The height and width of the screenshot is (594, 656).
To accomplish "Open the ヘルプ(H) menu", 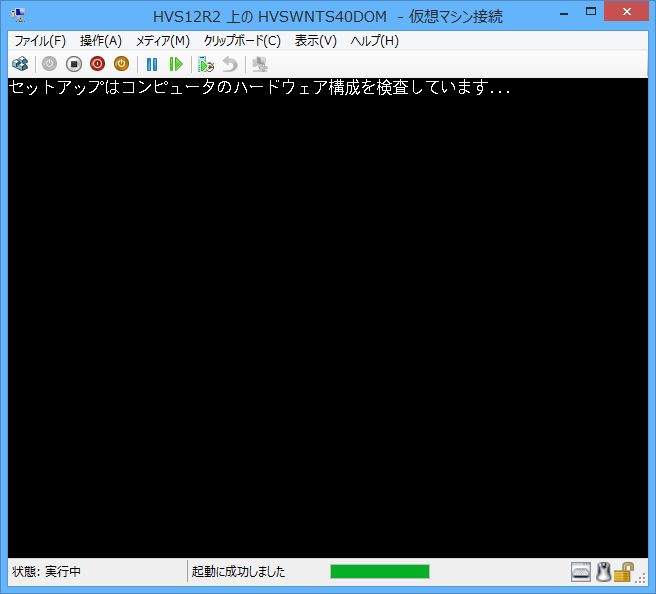I will (375, 41).
